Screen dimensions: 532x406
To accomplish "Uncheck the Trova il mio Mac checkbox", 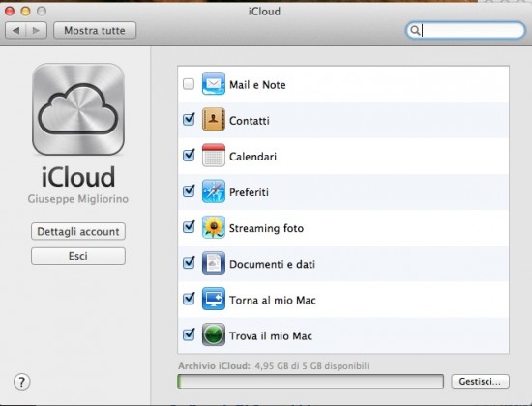I will tap(189, 334).
